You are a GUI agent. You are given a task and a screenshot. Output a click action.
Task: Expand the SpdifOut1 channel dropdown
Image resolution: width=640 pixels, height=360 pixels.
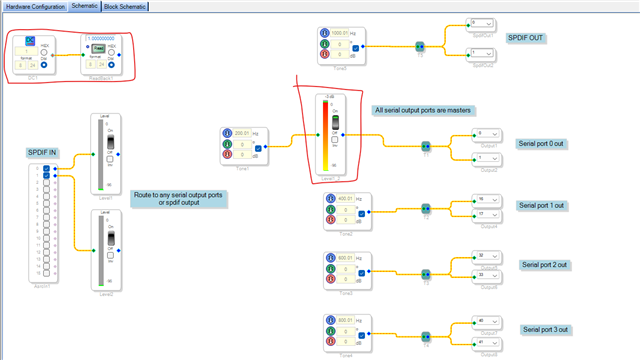point(481,23)
